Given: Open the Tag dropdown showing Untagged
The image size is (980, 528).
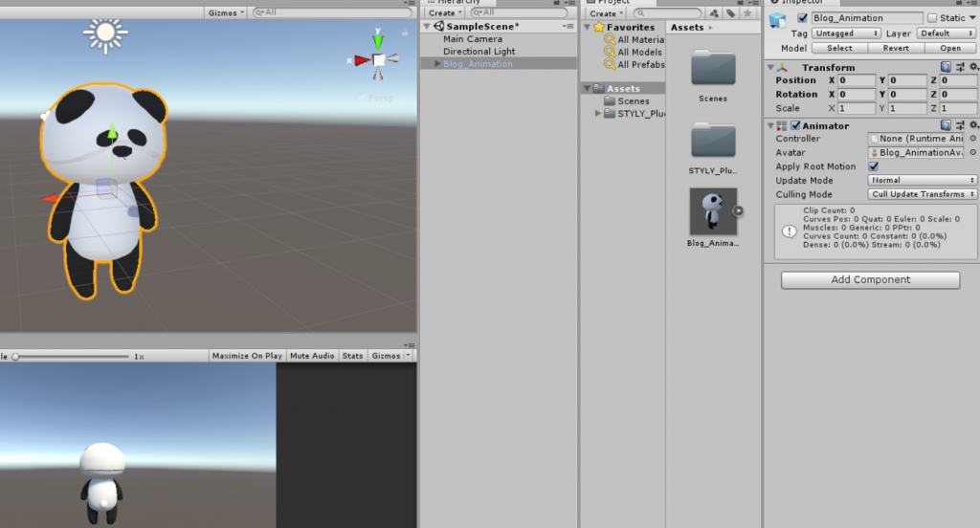Looking at the screenshot, I should pos(846,33).
